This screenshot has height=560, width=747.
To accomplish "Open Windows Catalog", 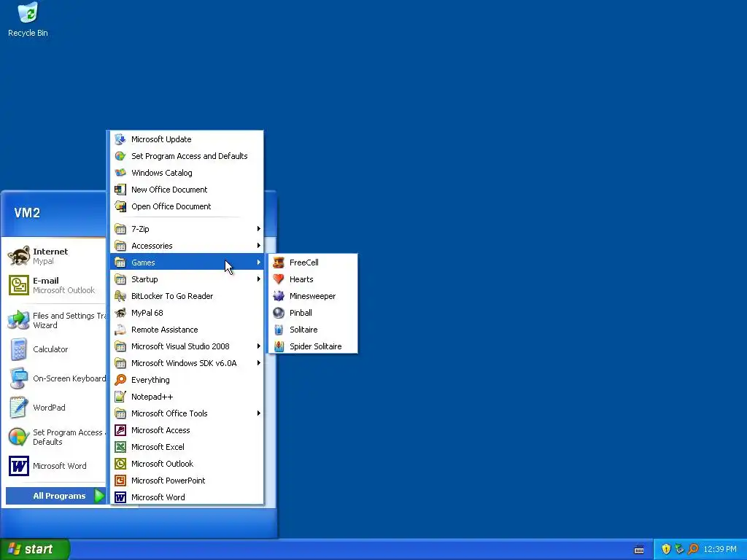I will [187, 172].
